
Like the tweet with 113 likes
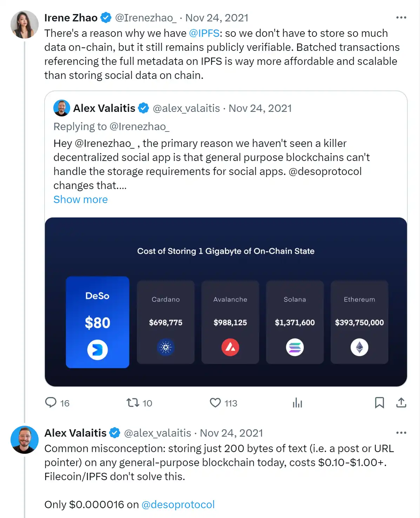coord(215,403)
